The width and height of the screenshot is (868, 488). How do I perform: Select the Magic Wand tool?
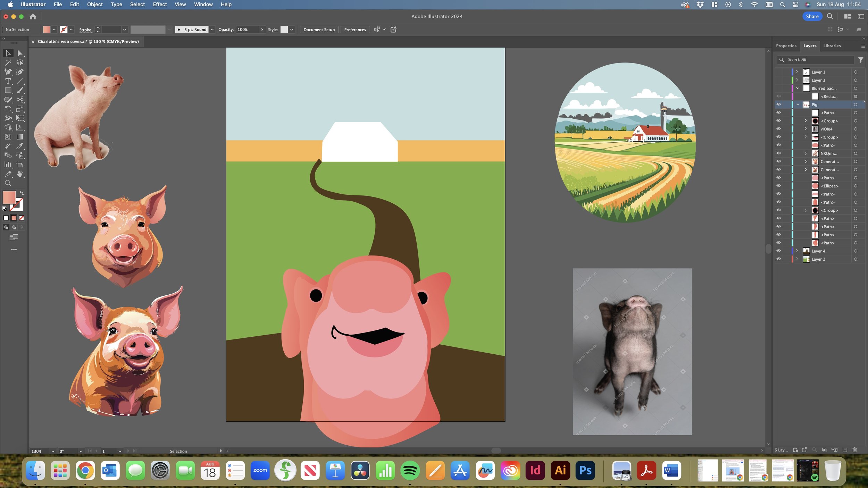[8, 62]
